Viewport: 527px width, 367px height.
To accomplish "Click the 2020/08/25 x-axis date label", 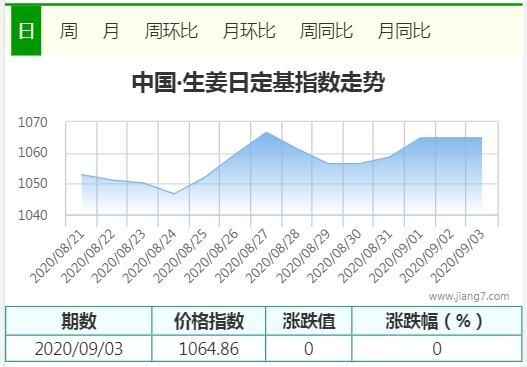I will tap(180, 256).
